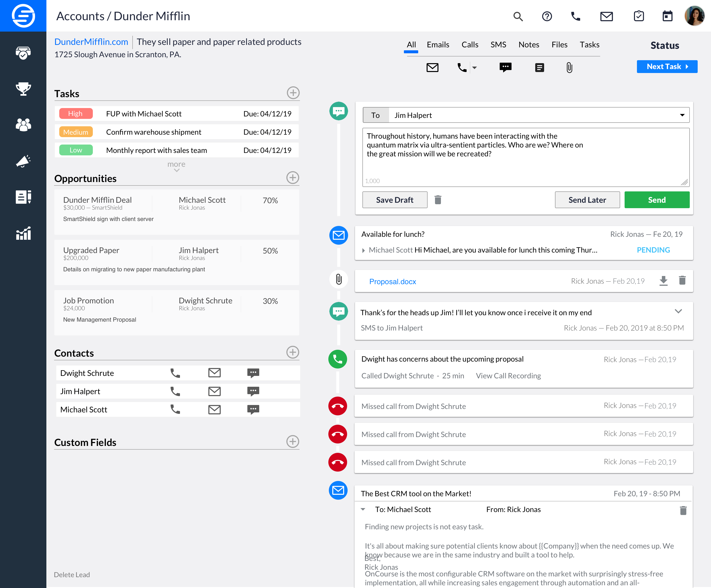Click inside the message text area

coord(525,156)
